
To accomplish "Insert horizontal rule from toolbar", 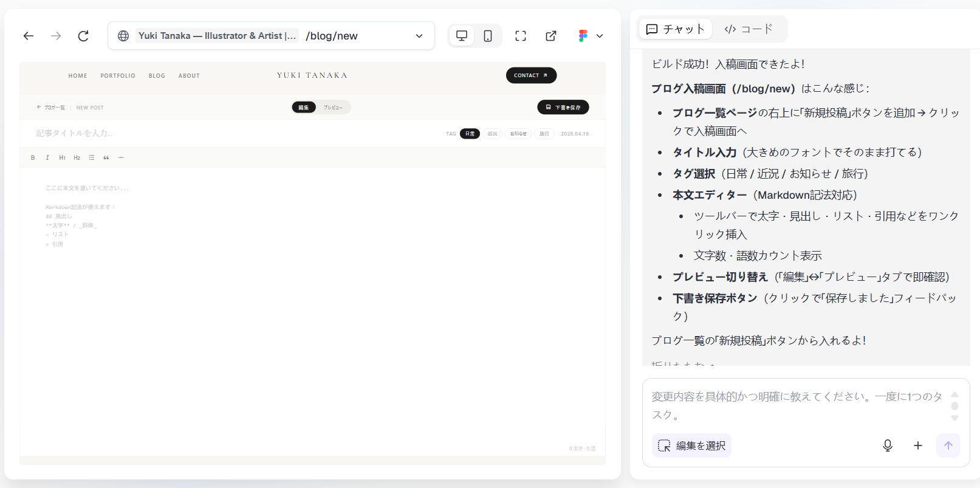I will click(121, 157).
